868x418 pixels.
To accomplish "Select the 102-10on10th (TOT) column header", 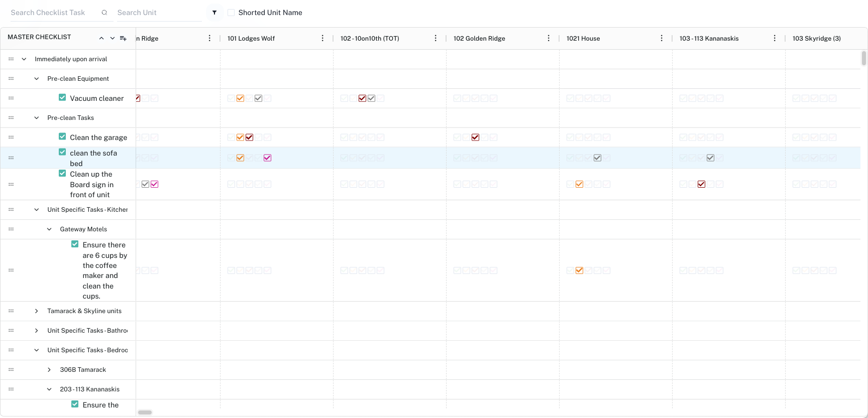I will (370, 39).
